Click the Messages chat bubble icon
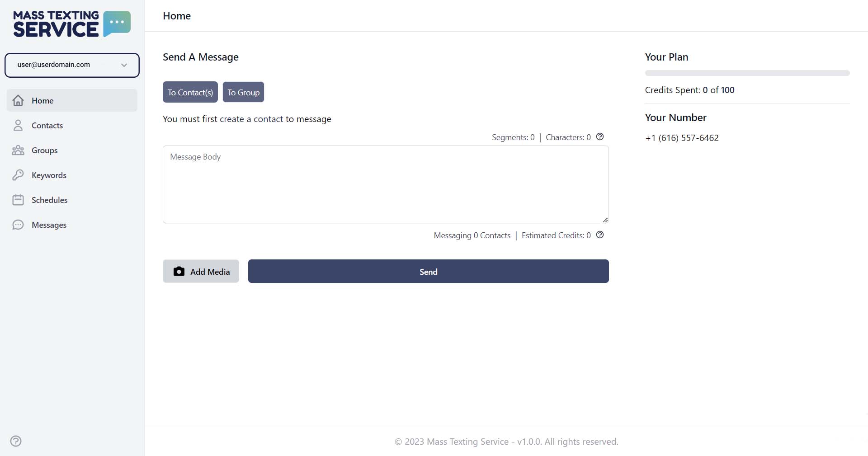 pyautogui.click(x=18, y=225)
